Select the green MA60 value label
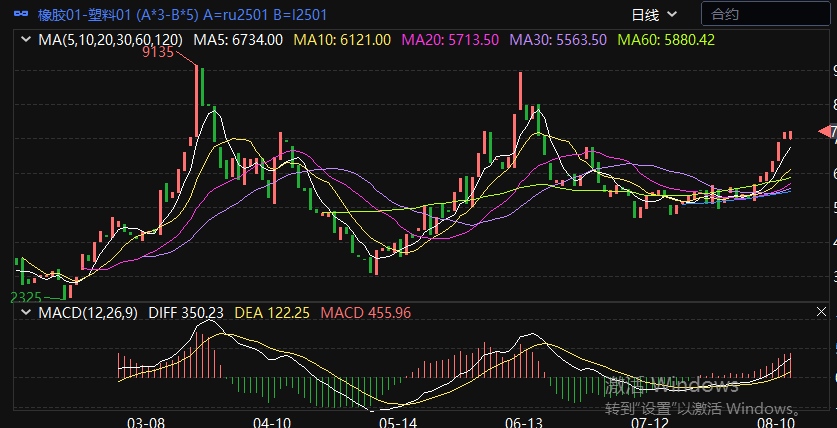This screenshot has width=837, height=428. [x=666, y=40]
